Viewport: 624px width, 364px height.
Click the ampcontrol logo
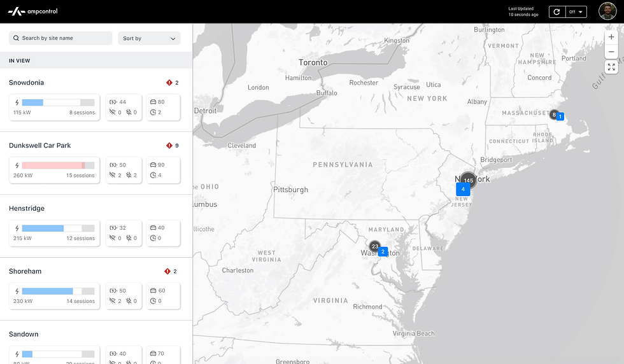(32, 11)
